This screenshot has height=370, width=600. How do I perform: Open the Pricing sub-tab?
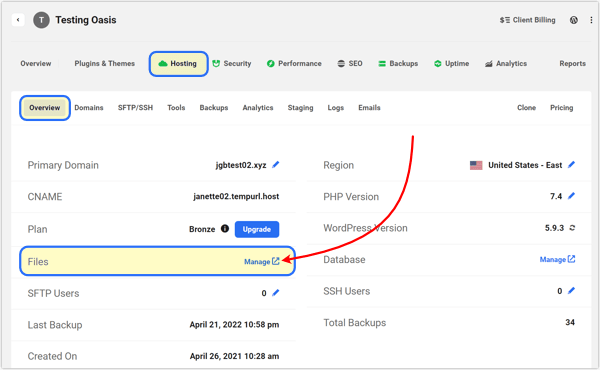tap(561, 108)
